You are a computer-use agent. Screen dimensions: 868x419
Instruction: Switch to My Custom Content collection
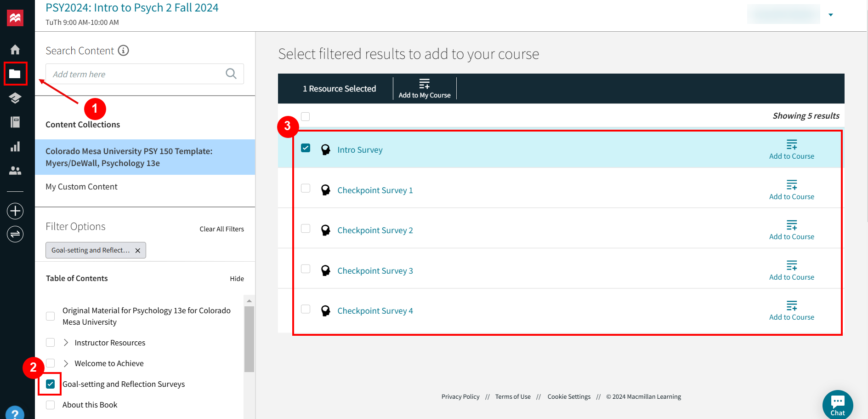pos(81,186)
